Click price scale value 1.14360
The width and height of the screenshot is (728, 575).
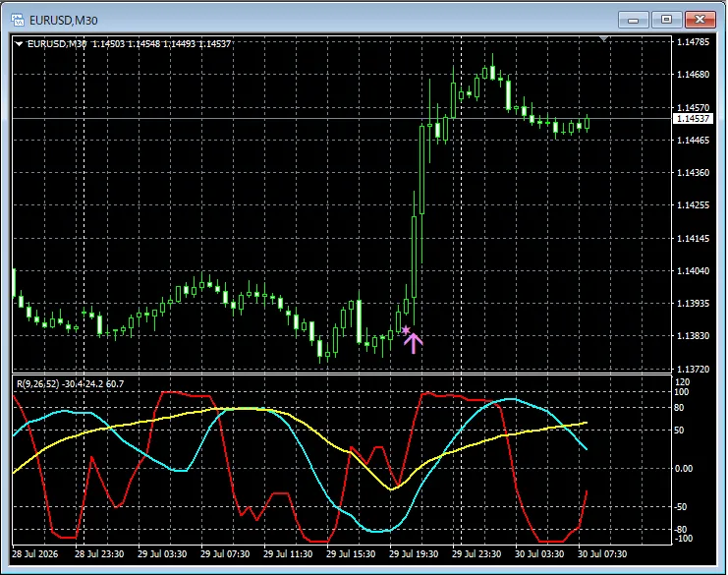tap(694, 172)
